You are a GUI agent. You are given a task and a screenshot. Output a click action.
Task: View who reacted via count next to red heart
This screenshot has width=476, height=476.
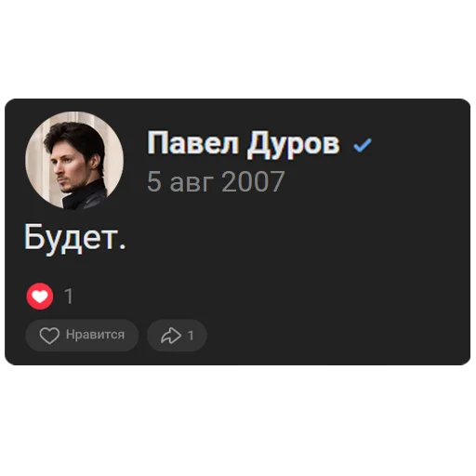69,297
